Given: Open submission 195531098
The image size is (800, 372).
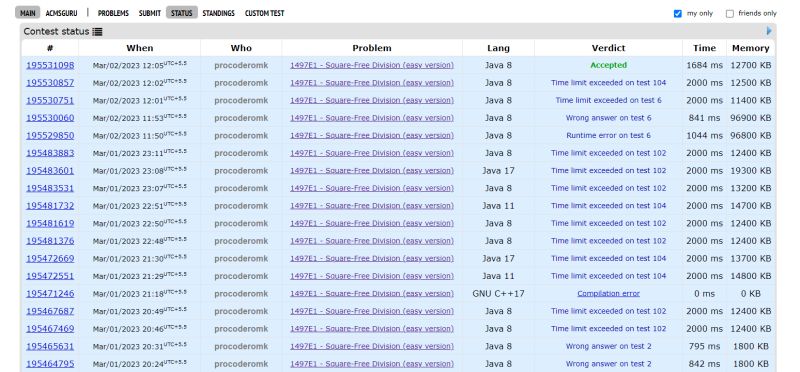Looking at the screenshot, I should 50,65.
